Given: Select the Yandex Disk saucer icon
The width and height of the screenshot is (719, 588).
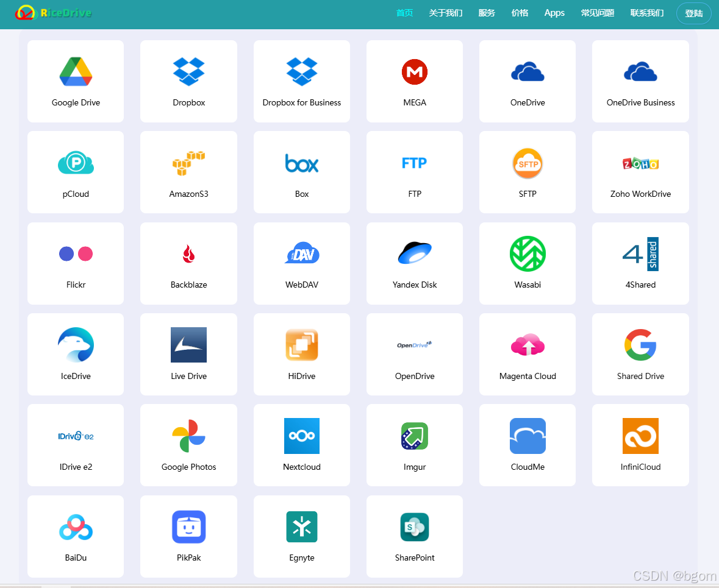Looking at the screenshot, I should pos(415,253).
